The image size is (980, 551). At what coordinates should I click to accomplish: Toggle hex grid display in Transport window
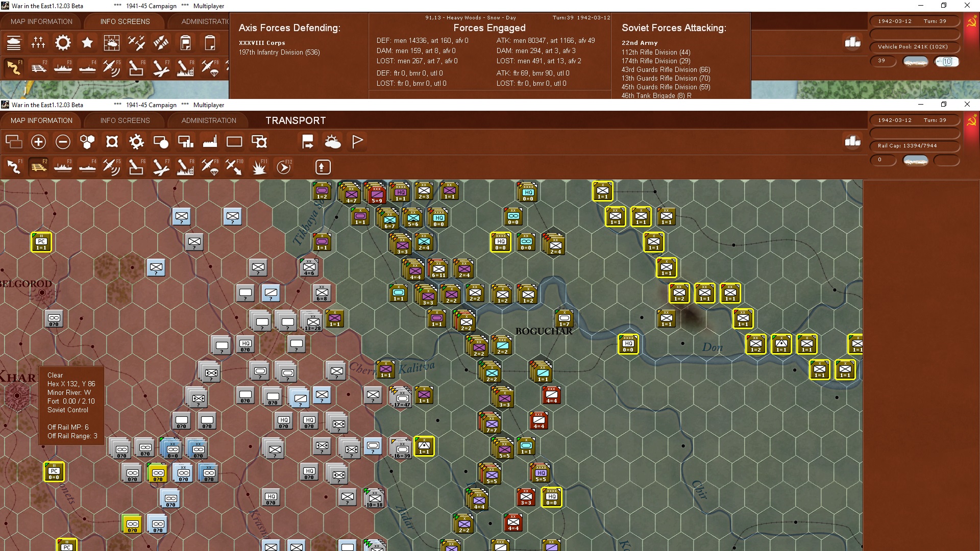(87, 142)
